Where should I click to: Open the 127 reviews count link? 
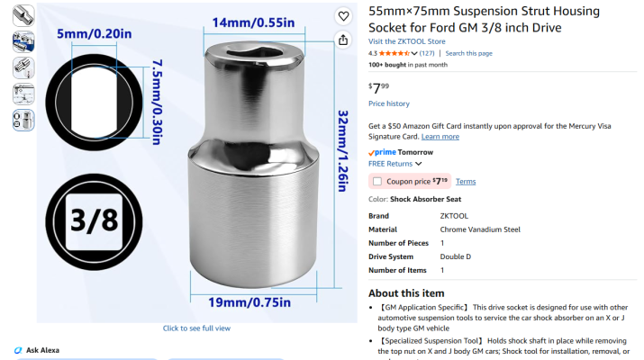[x=427, y=53]
